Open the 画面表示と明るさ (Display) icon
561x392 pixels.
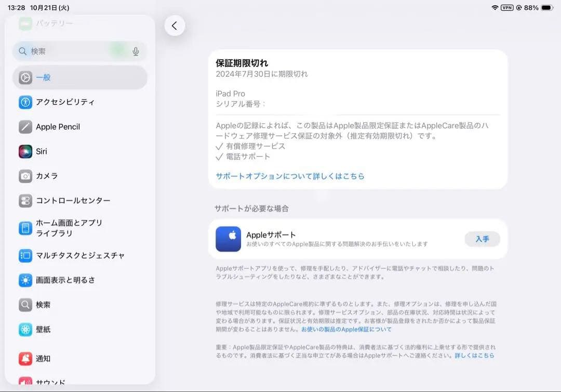[x=25, y=280]
